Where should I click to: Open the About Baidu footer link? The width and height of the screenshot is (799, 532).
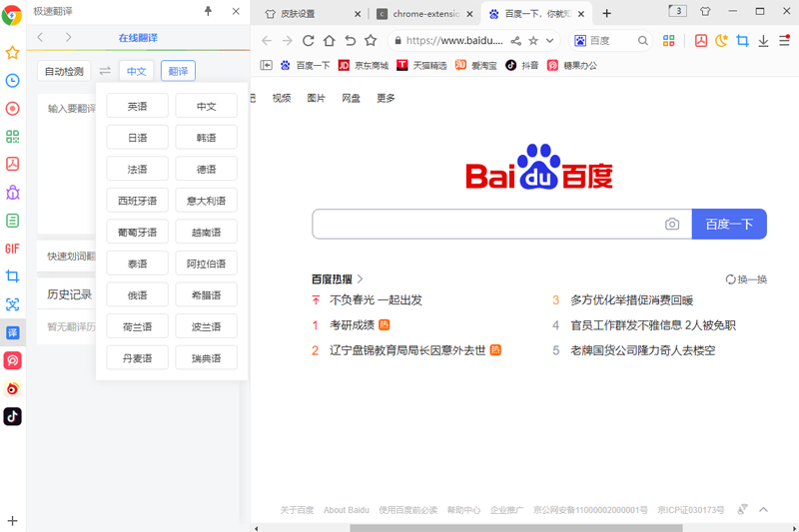(346, 510)
